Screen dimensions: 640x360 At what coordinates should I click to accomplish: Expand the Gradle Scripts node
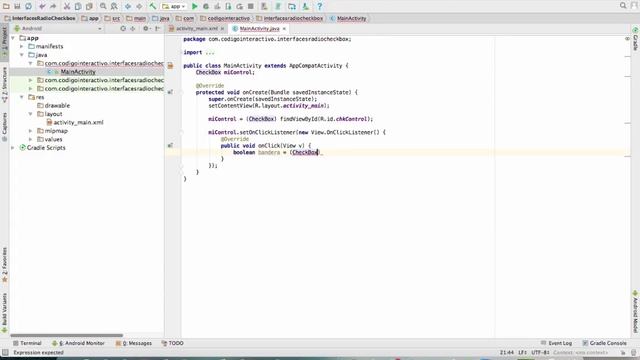(x=13, y=148)
